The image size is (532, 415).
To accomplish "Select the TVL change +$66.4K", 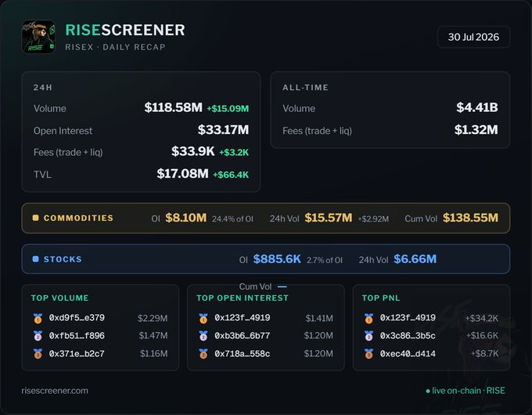I will coord(231,175).
